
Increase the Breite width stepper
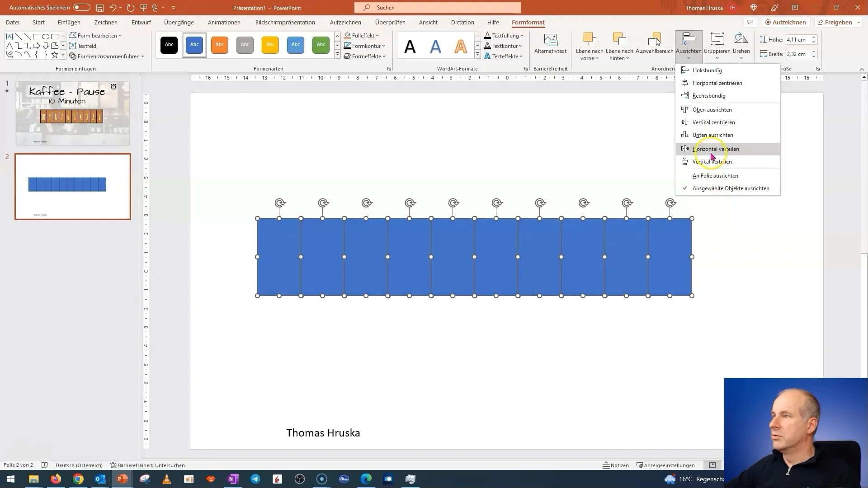[814, 52]
